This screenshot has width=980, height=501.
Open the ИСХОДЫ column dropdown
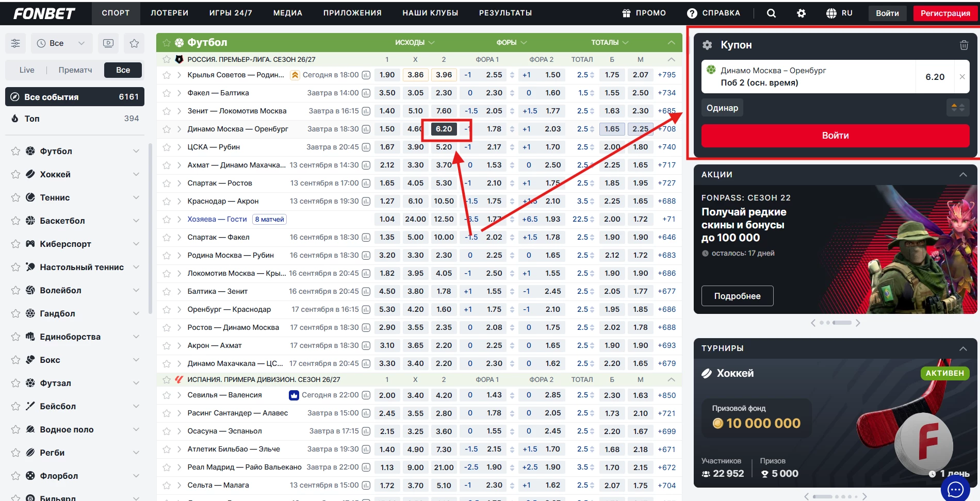pyautogui.click(x=415, y=43)
